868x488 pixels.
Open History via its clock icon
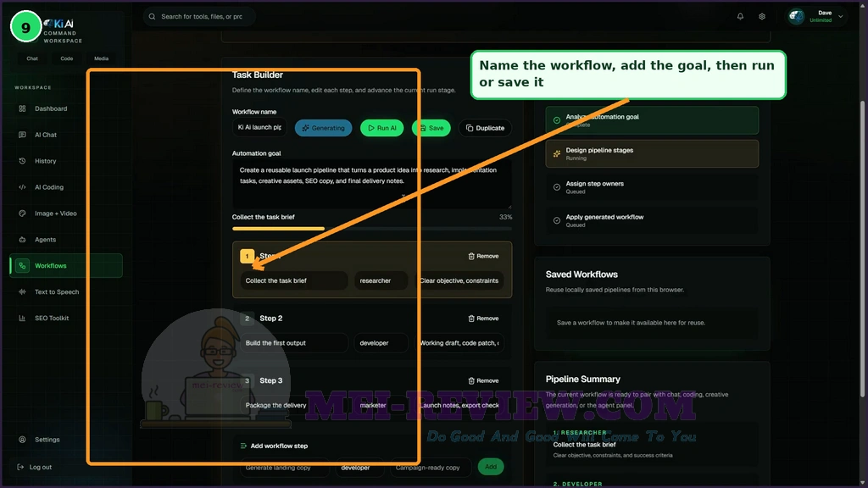[22, 161]
